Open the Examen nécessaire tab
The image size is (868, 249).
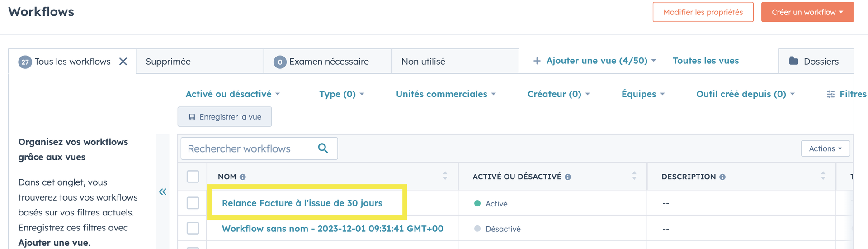coord(328,62)
